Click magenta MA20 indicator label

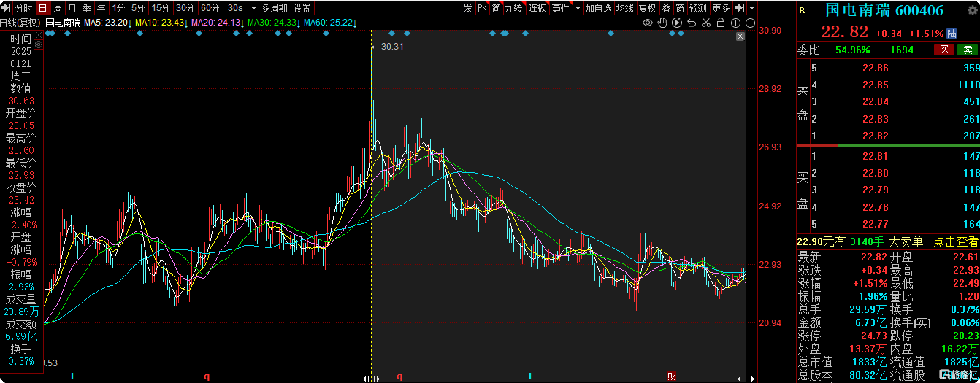coord(218,23)
